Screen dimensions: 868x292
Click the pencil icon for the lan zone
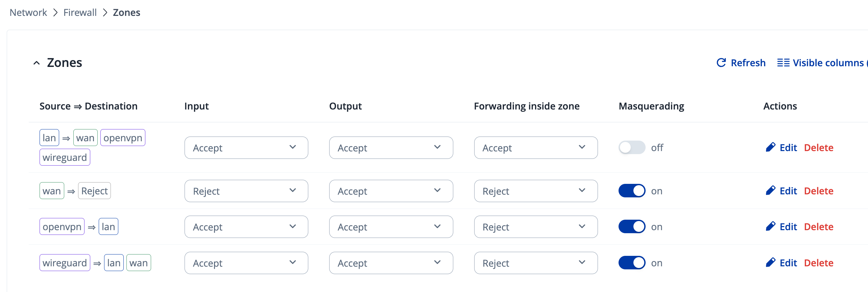point(771,147)
